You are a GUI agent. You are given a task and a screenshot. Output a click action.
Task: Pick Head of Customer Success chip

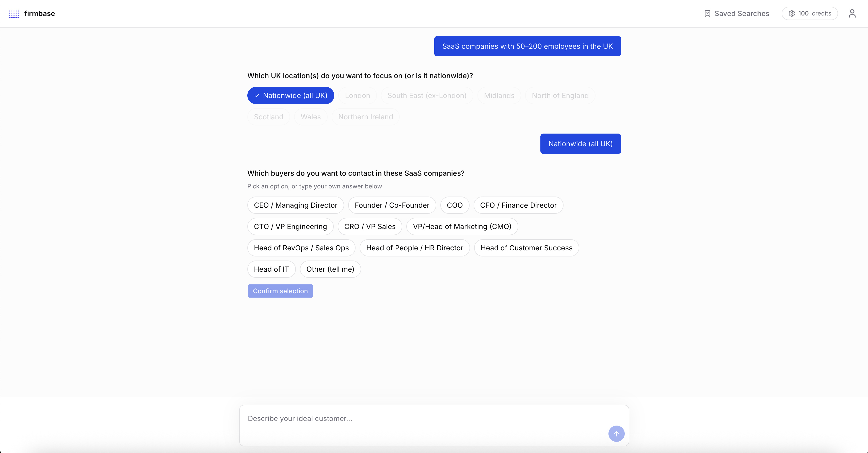(526, 248)
